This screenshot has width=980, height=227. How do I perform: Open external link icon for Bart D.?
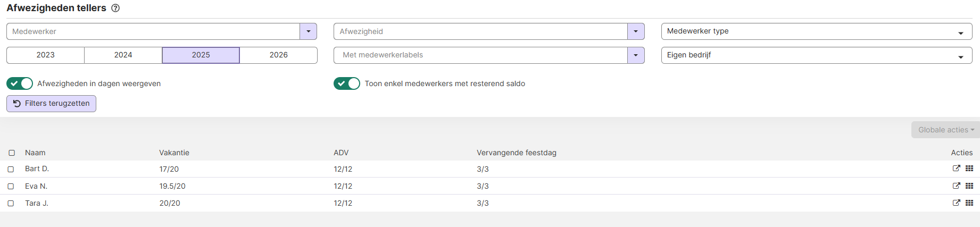pos(956,169)
